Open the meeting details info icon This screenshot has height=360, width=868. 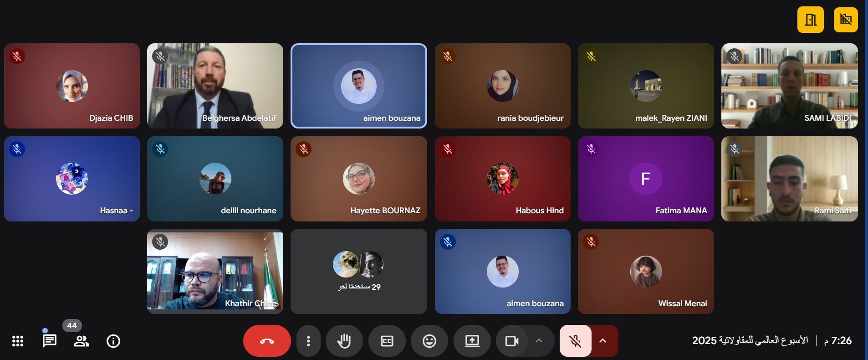[113, 341]
